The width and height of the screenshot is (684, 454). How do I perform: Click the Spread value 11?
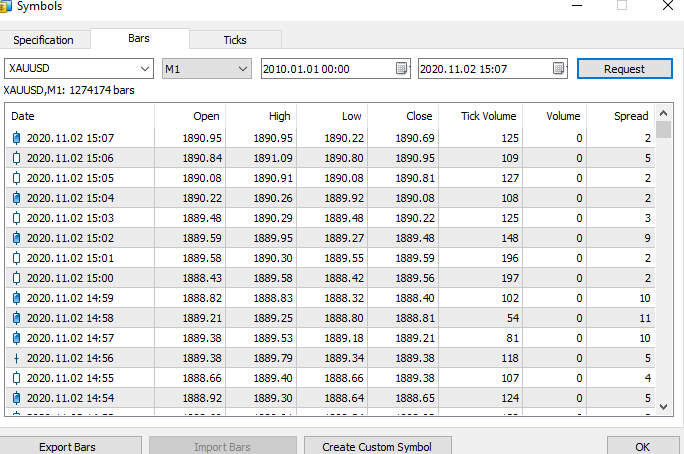pos(645,318)
